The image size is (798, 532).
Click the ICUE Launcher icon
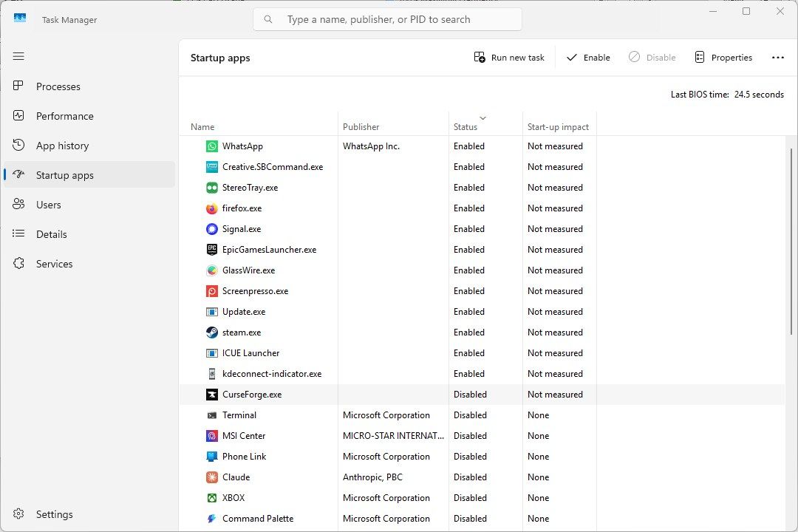[x=212, y=353]
